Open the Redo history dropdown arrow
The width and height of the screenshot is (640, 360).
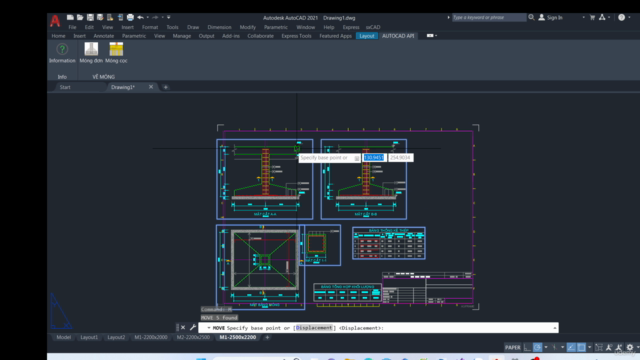(x=162, y=18)
